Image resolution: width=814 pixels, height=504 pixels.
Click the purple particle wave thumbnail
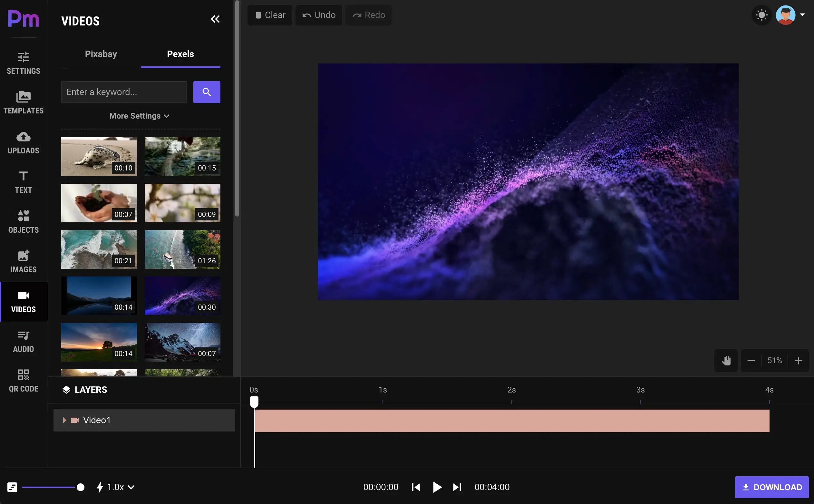click(x=182, y=296)
